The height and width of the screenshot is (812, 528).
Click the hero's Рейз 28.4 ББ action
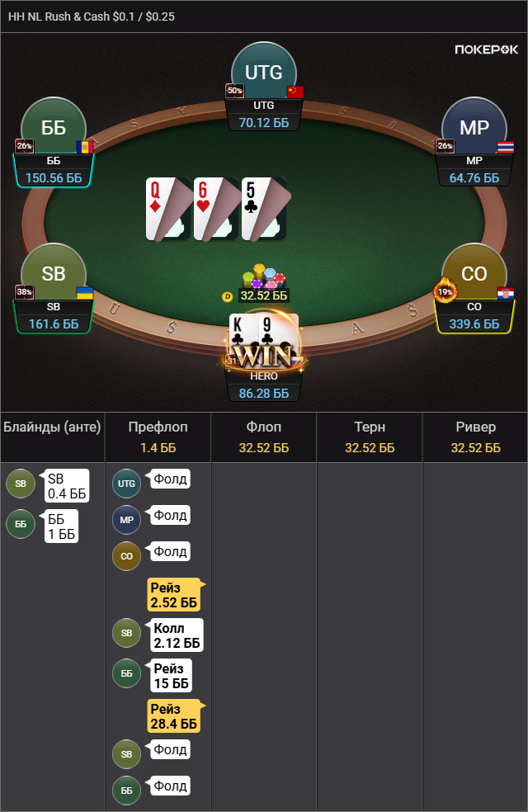click(174, 715)
